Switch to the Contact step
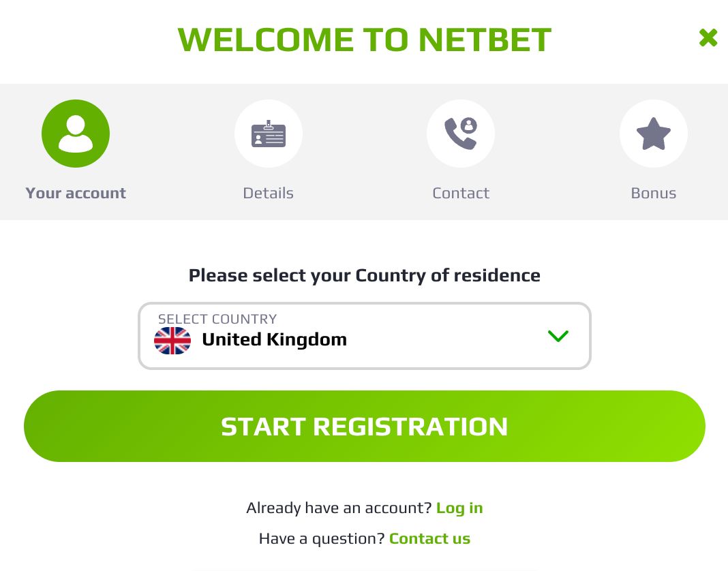This screenshot has height=571, width=728. click(461, 151)
